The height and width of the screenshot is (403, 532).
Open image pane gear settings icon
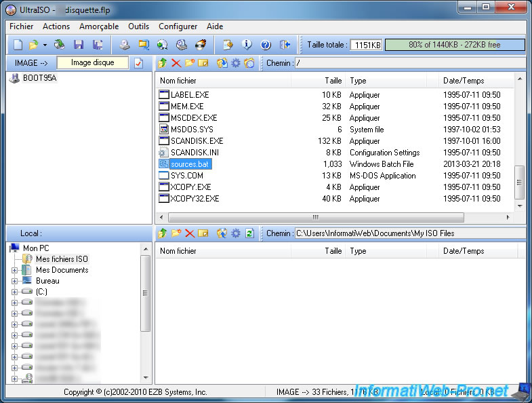[x=235, y=63]
